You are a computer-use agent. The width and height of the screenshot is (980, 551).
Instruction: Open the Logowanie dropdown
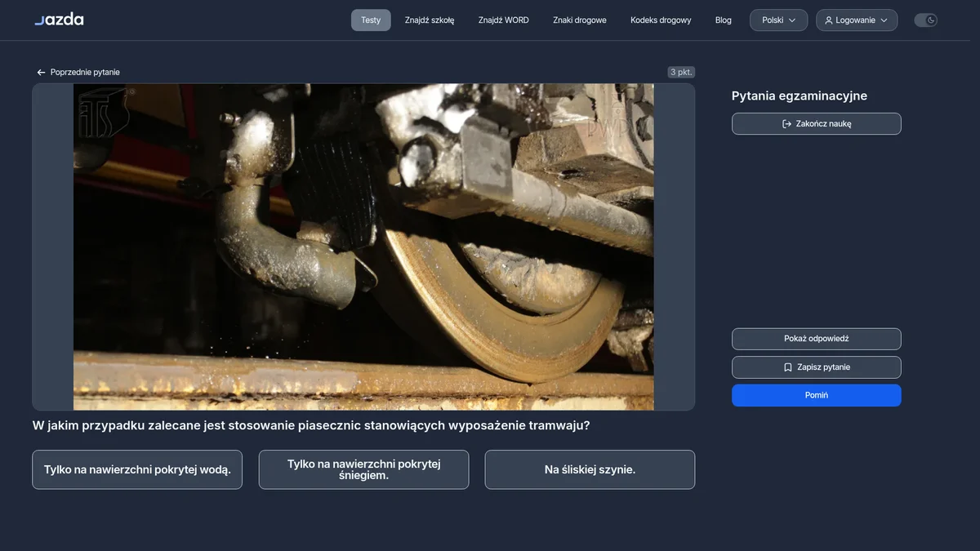pos(857,20)
